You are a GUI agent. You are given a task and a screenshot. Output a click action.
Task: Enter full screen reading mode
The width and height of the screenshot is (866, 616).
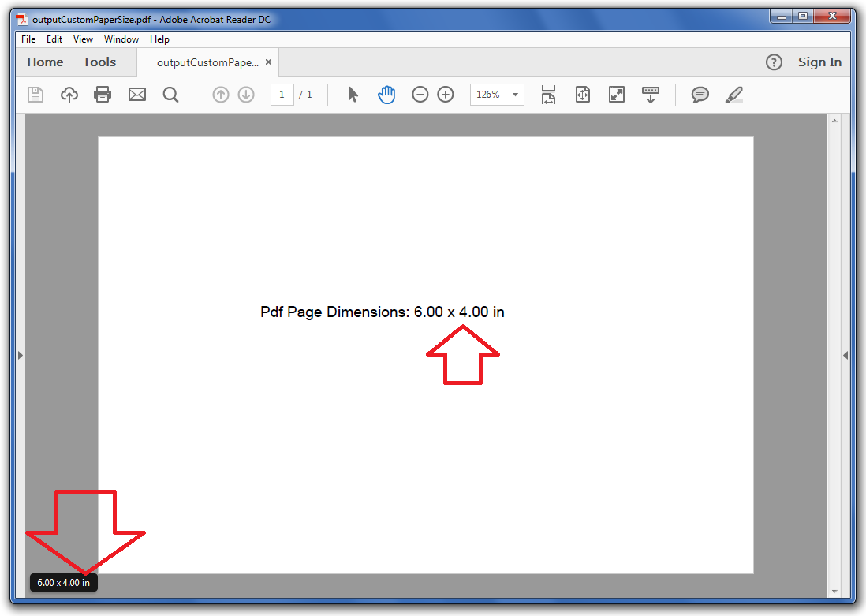tap(616, 94)
